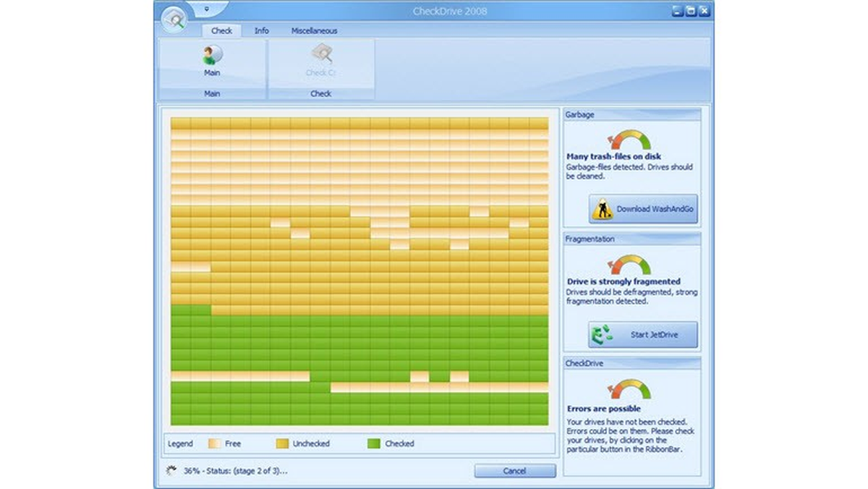868x489 pixels.
Task: Select the Main user icon in ribbon
Action: click(212, 55)
